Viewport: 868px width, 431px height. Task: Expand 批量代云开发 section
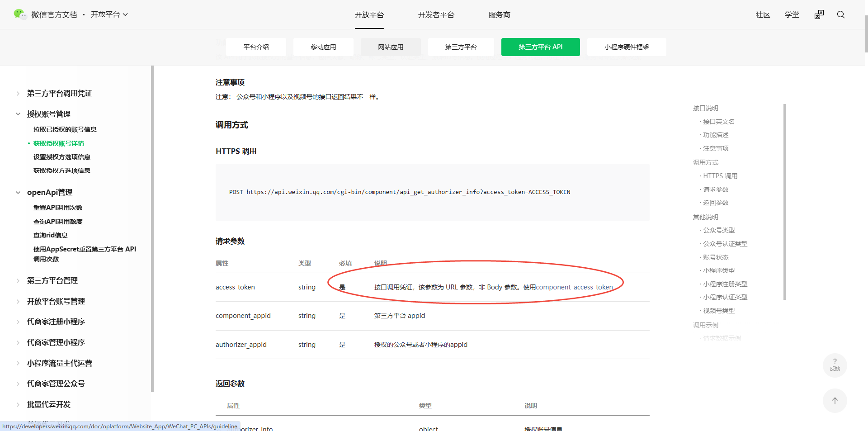(48, 404)
